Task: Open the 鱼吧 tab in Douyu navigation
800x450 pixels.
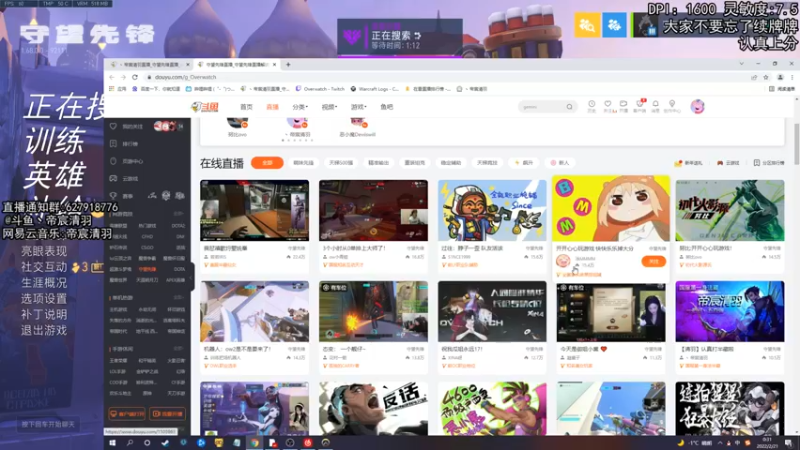Action: [387, 107]
